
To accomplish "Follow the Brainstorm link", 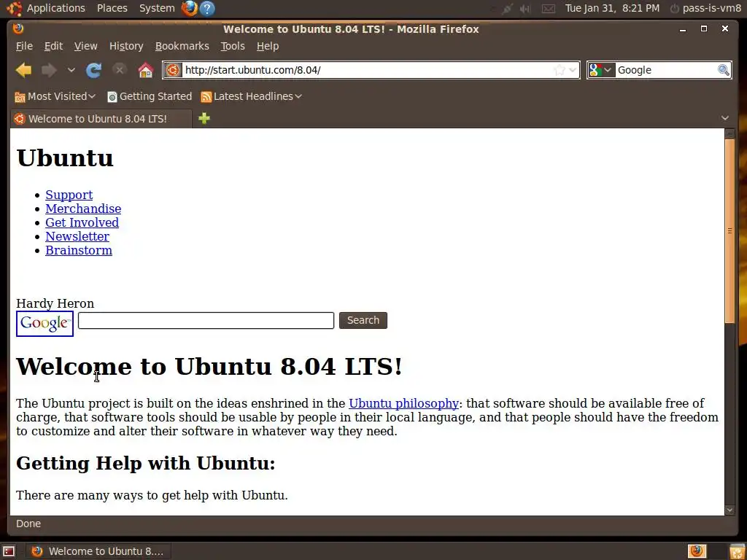I will coord(79,250).
